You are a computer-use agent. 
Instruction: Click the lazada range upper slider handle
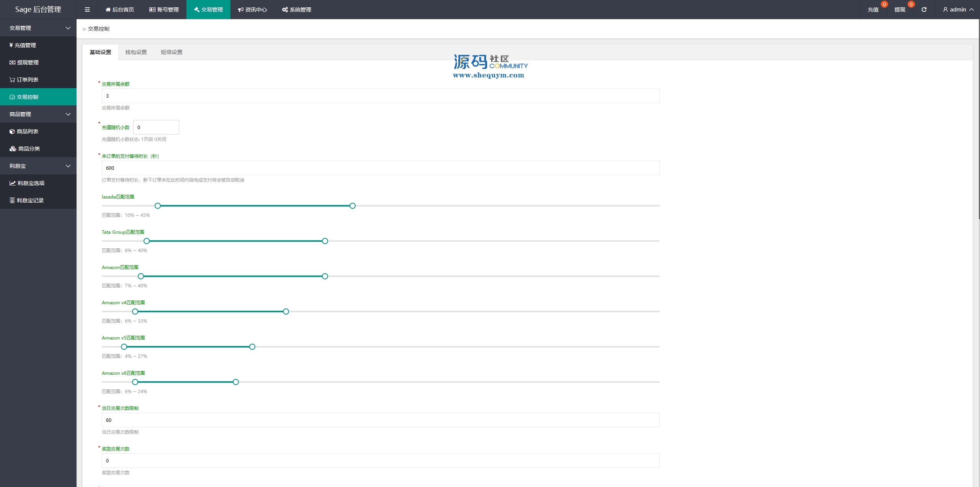click(x=353, y=206)
